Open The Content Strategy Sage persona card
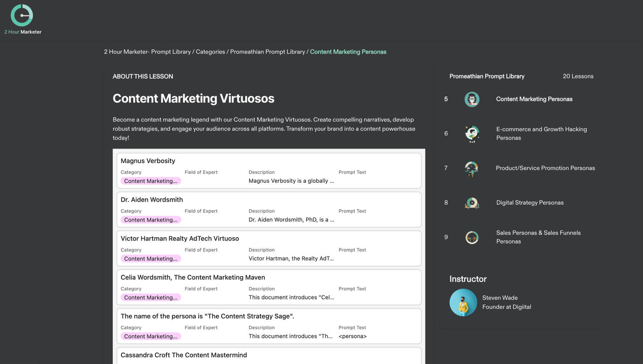Image resolution: width=643 pixels, height=364 pixels. (207, 316)
